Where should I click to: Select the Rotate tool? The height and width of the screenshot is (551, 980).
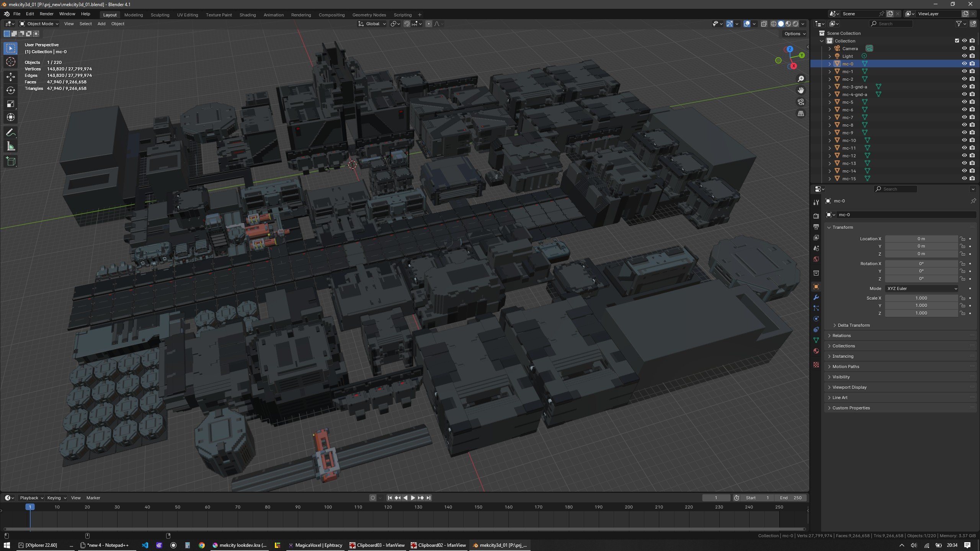[x=11, y=90]
